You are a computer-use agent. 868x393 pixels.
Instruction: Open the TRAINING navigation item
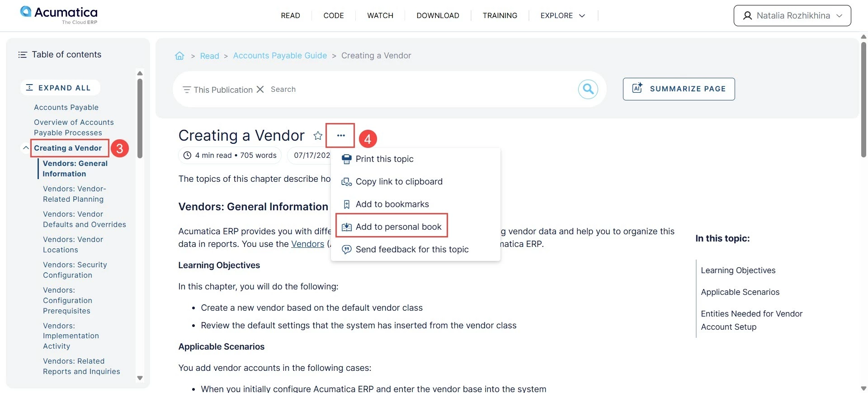(500, 15)
